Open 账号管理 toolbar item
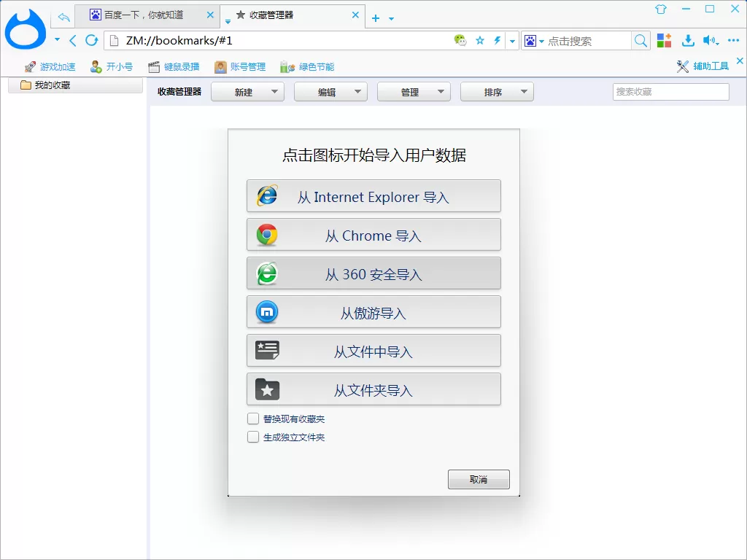Image resolution: width=747 pixels, height=560 pixels. pyautogui.click(x=239, y=66)
